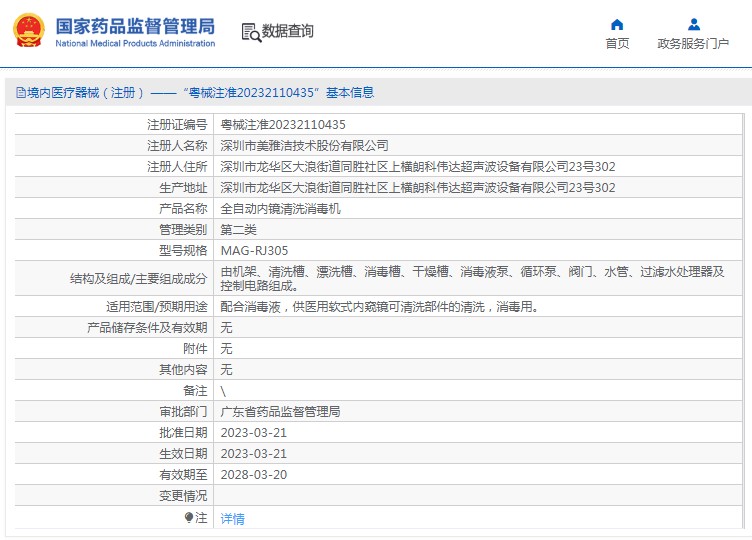Open the 详情 link
The image size is (752, 540).
pyautogui.click(x=233, y=519)
